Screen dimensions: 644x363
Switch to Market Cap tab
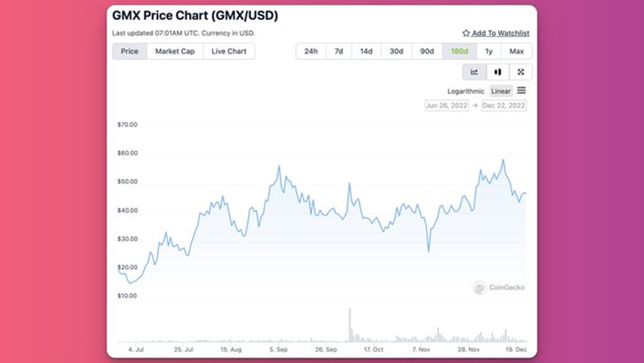point(175,51)
